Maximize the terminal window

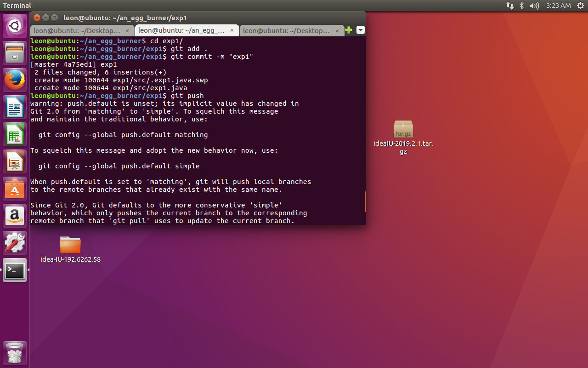55,17
